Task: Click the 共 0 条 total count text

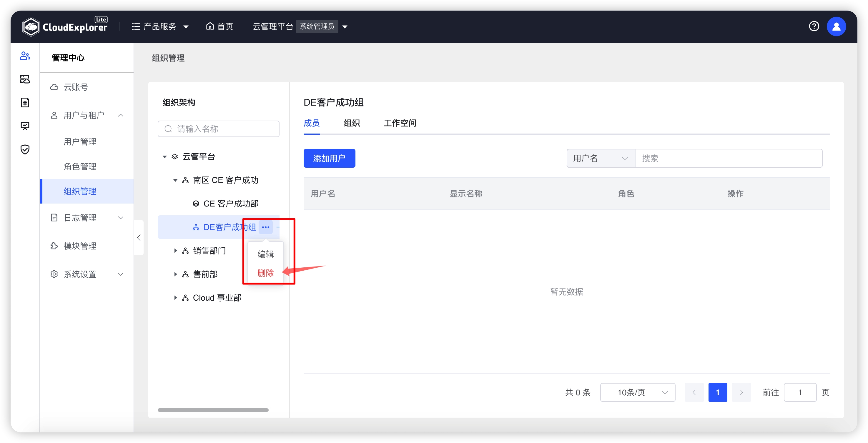Action: [578, 392]
